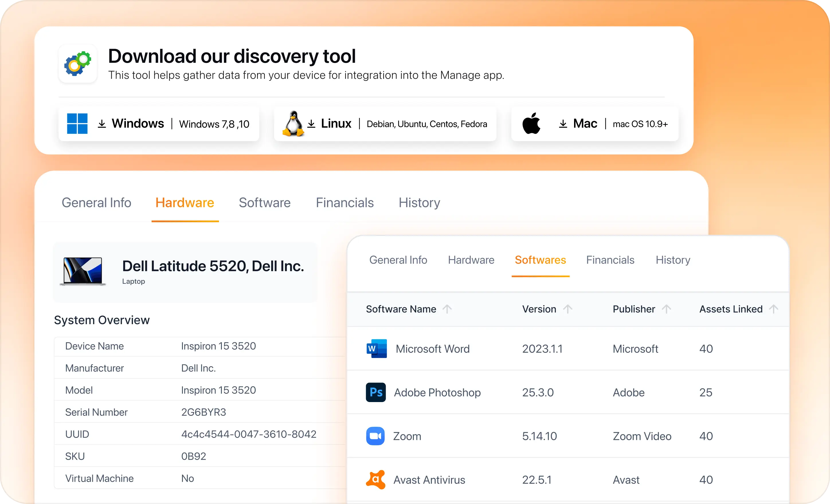Download the Windows discovery tool

coord(159,123)
